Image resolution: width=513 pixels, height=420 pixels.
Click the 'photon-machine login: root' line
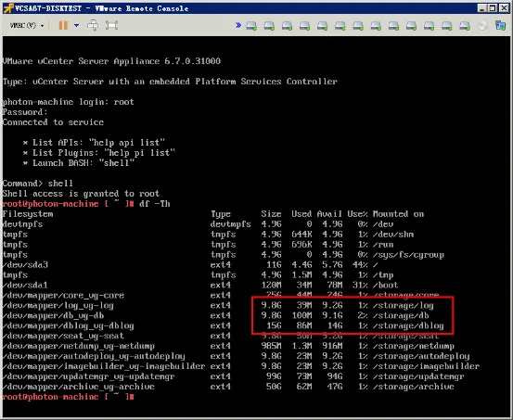pyautogui.click(x=68, y=102)
